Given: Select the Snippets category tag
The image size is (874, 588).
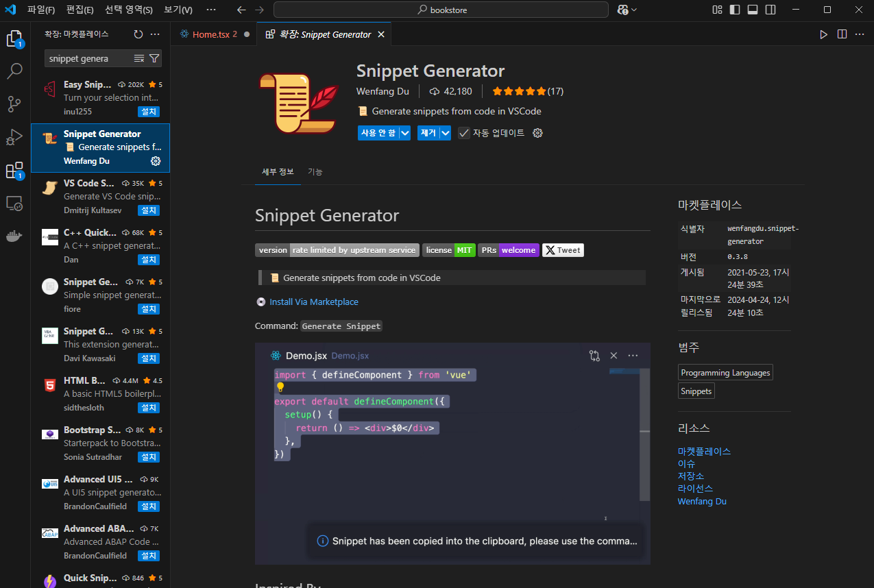Looking at the screenshot, I should click(696, 391).
